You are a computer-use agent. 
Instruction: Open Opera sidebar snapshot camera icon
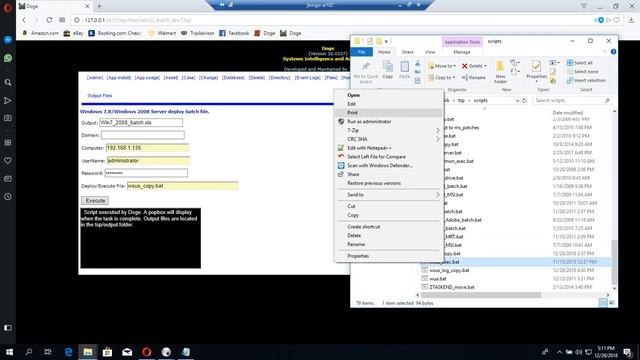click(8, 118)
